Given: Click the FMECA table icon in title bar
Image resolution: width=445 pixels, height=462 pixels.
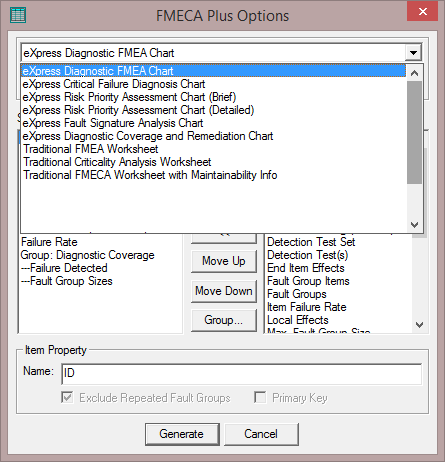Looking at the screenshot, I should (18, 15).
